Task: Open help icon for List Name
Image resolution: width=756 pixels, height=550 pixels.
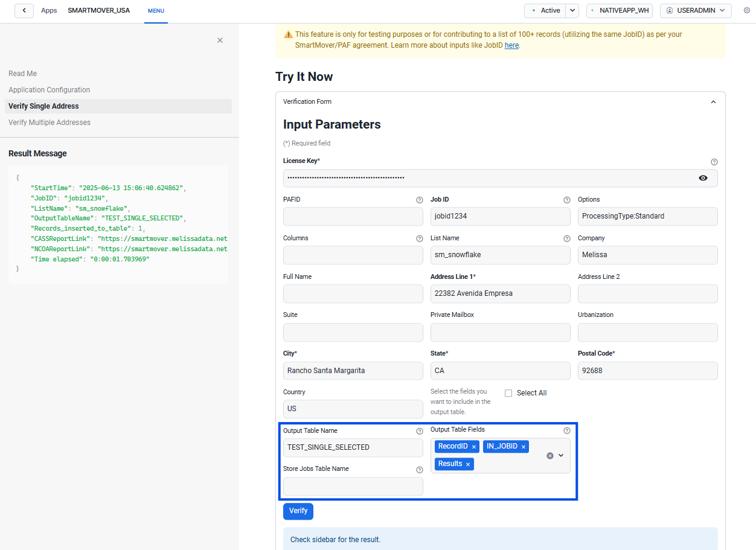Action: (x=567, y=238)
